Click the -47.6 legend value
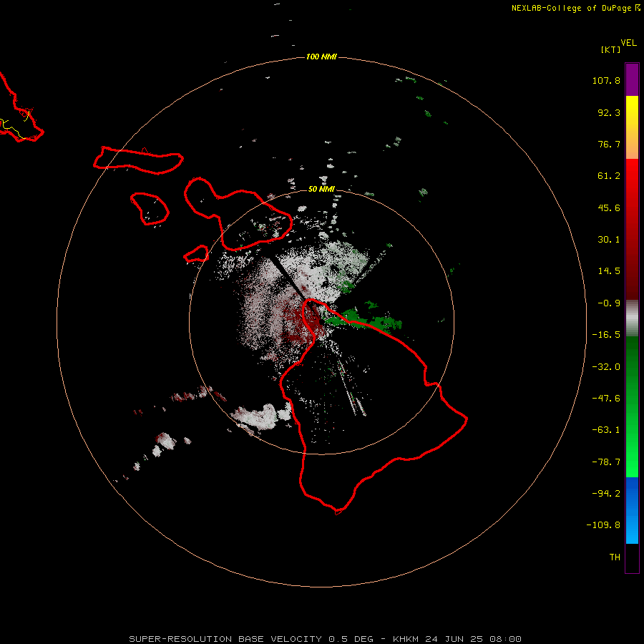644x644 pixels. [x=606, y=399]
